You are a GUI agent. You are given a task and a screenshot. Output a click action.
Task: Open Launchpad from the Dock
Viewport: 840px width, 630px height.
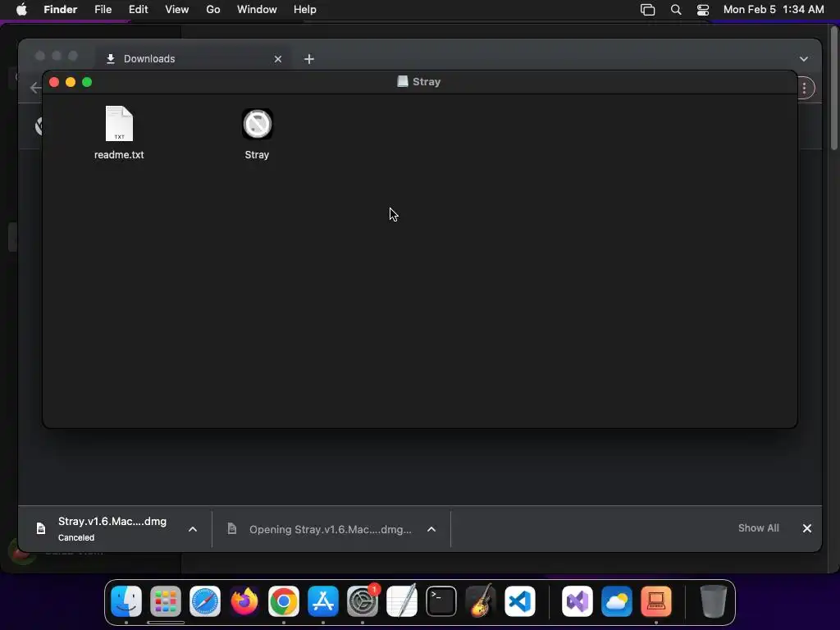[166, 601]
